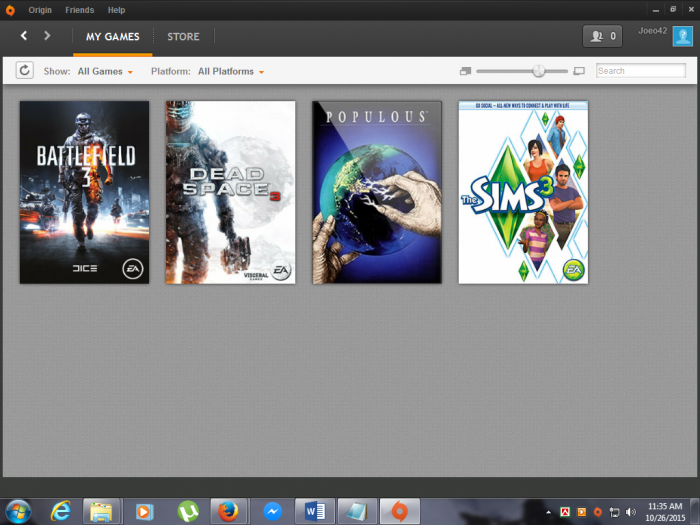Open the volume speaker tray icon

(631, 512)
